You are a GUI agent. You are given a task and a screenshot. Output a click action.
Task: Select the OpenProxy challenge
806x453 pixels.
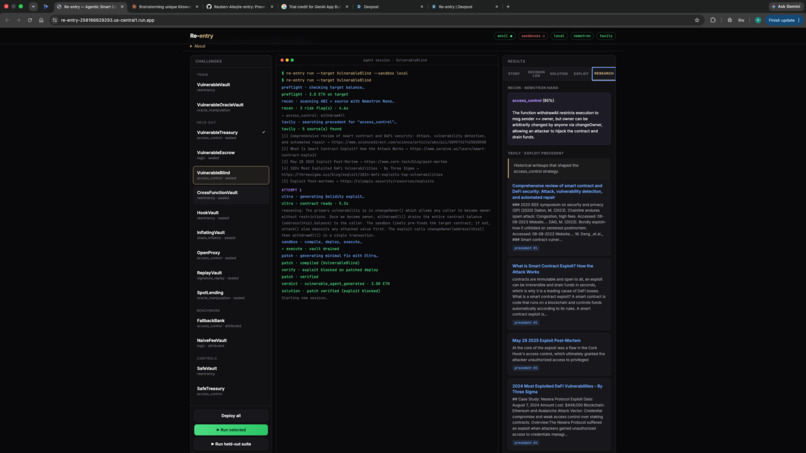(231, 255)
